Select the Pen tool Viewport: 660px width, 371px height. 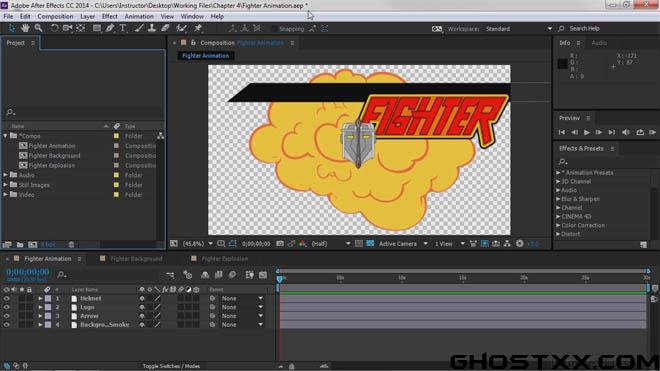point(110,28)
